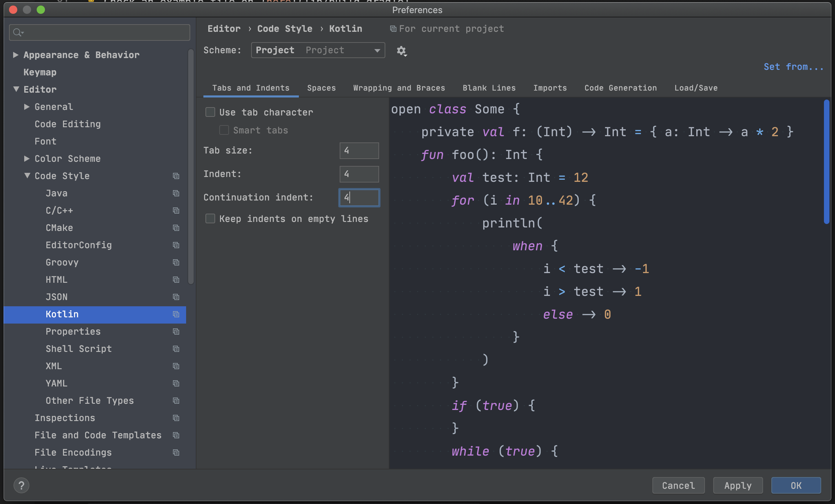
Task: Focus the Tab size input field
Action: [x=359, y=151]
